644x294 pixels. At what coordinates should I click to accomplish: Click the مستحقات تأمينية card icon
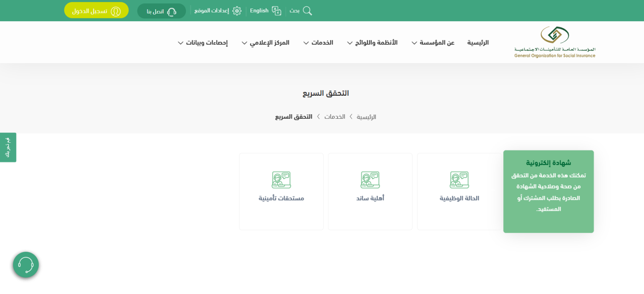(x=281, y=180)
